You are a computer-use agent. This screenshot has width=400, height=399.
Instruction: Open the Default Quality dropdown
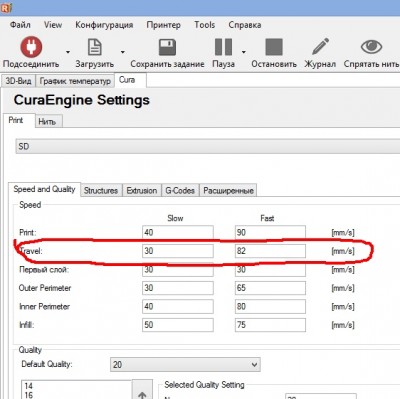pos(185,365)
